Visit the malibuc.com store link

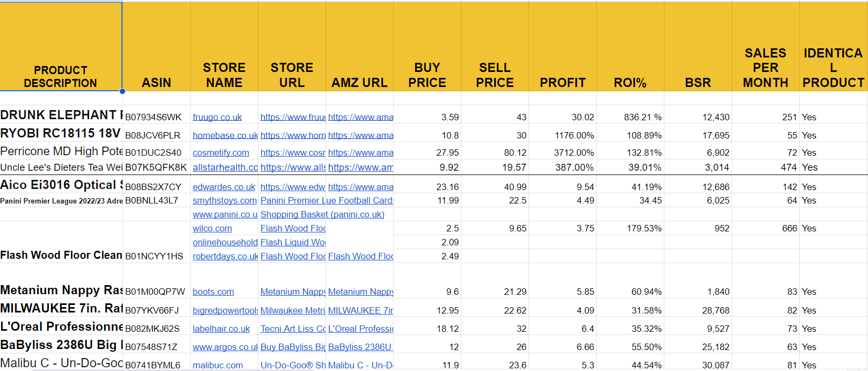[218, 365]
